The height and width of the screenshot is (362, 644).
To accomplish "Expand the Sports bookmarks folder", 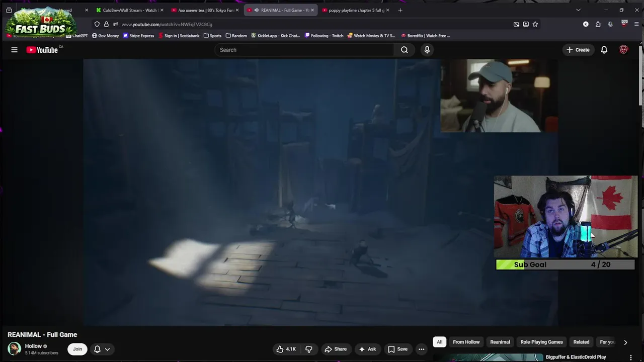I will coord(212,36).
